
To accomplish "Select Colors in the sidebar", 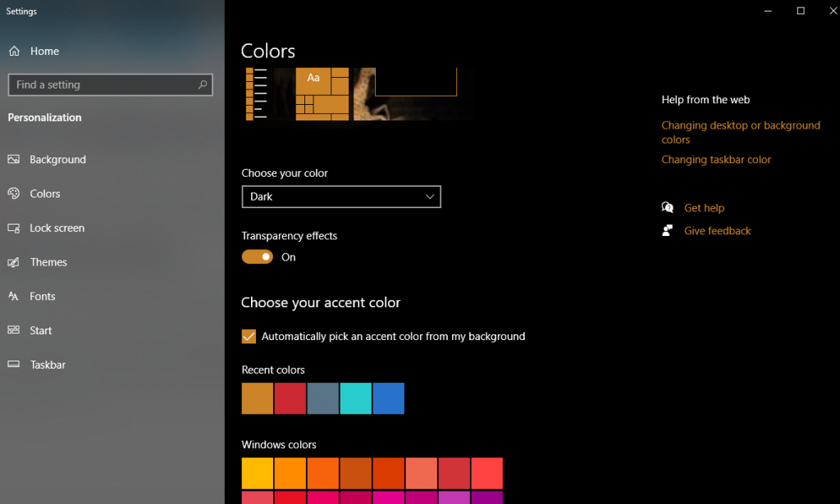I will tap(45, 193).
